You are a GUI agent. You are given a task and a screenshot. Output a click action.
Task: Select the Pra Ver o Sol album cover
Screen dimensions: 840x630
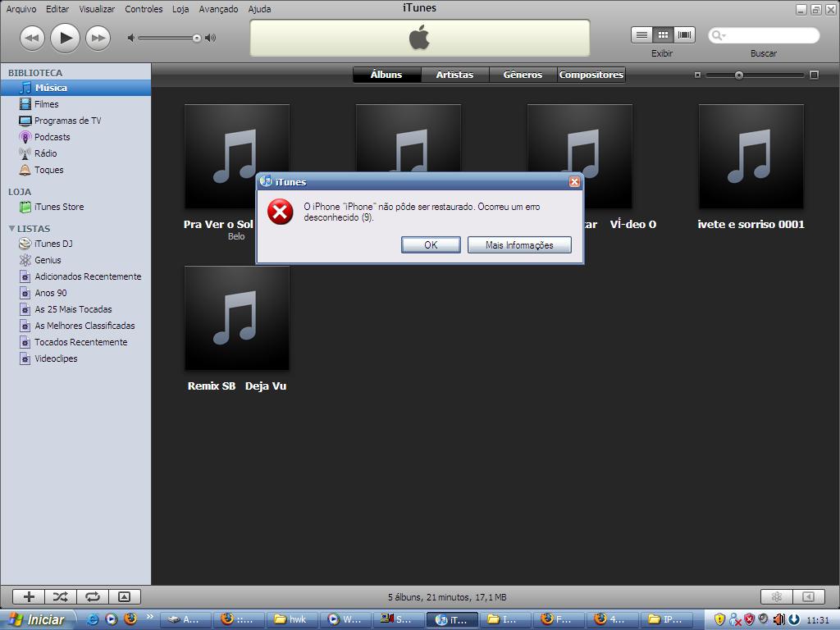(237, 157)
